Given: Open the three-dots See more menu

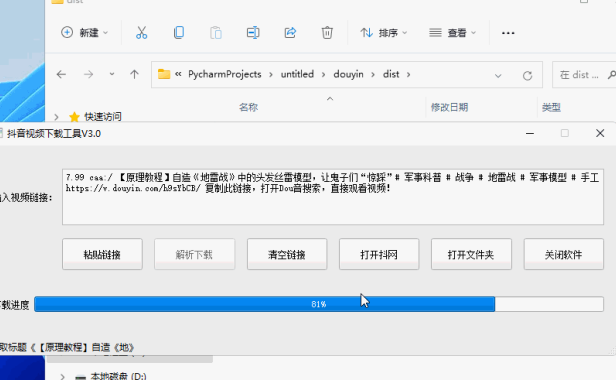Looking at the screenshot, I should 508,33.
